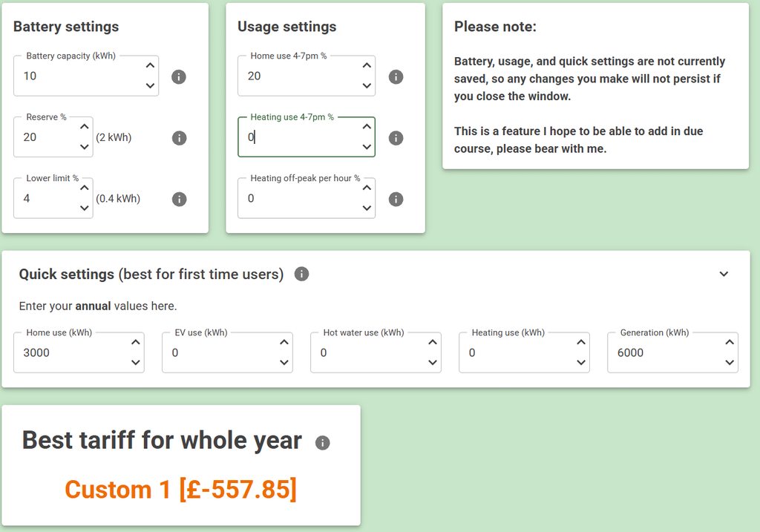
Task: Click info icon next to Home use 4-7pm
Action: click(x=396, y=76)
